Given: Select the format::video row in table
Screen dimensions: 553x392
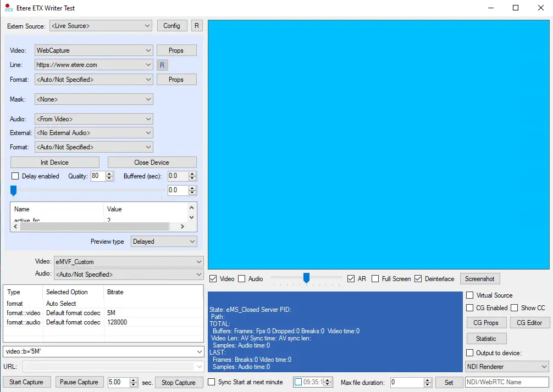Looking at the screenshot, I should (x=55, y=313).
